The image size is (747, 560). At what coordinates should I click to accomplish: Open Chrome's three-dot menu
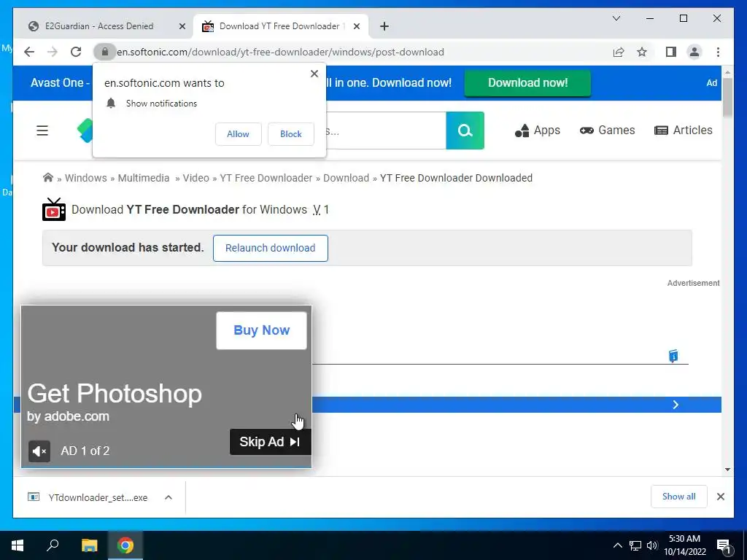(x=718, y=52)
